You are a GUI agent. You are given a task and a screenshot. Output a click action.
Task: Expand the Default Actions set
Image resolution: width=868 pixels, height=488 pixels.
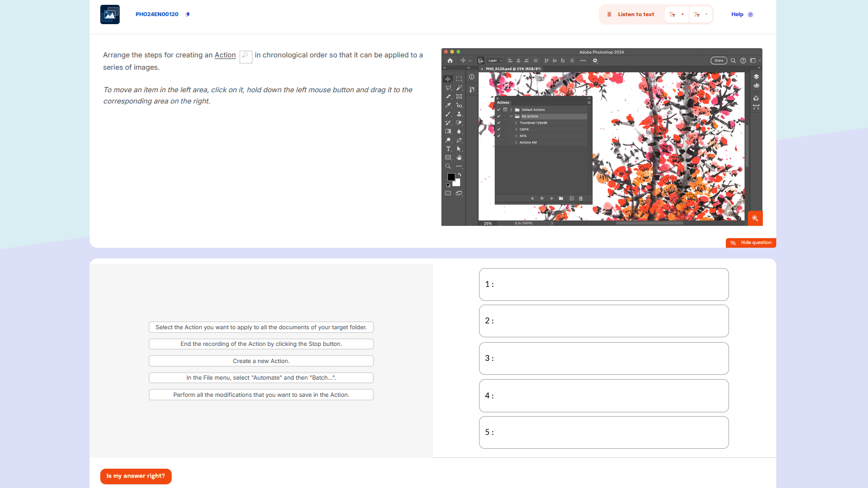pos(511,110)
